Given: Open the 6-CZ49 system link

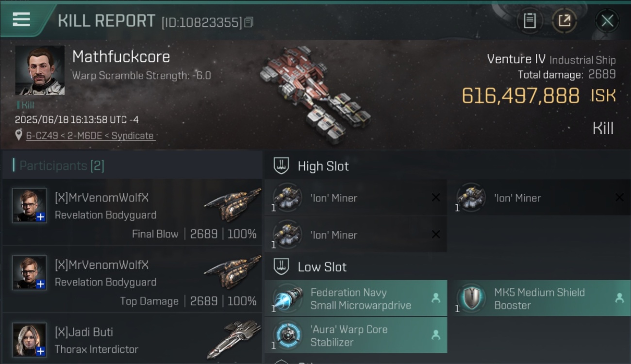Looking at the screenshot, I should pos(42,136).
